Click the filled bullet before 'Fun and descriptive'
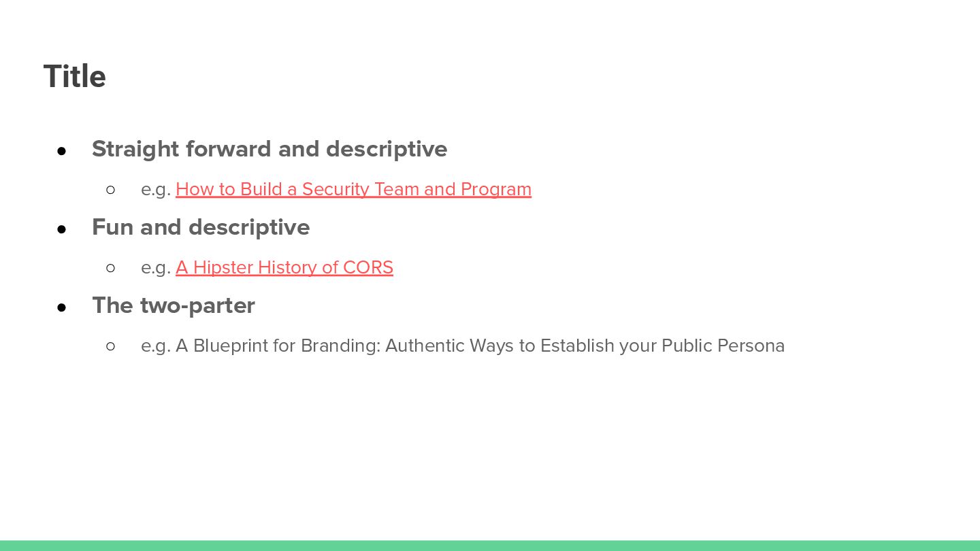 coord(61,229)
